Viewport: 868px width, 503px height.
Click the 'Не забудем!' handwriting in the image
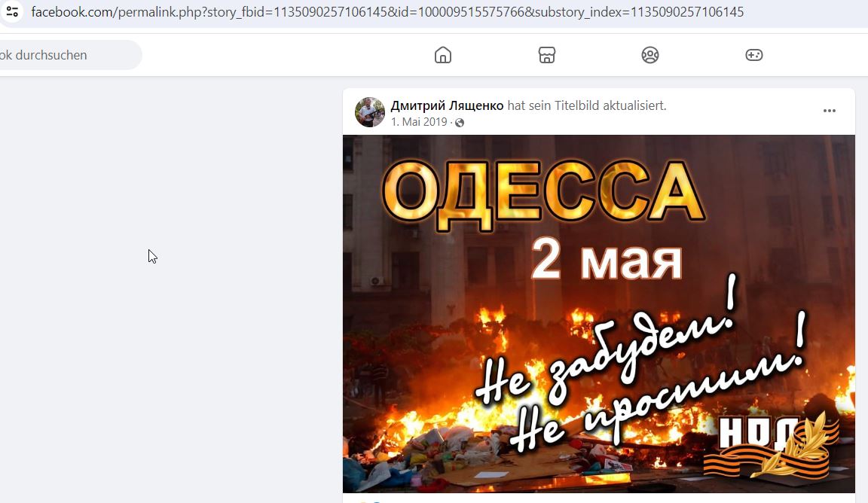click(606, 346)
